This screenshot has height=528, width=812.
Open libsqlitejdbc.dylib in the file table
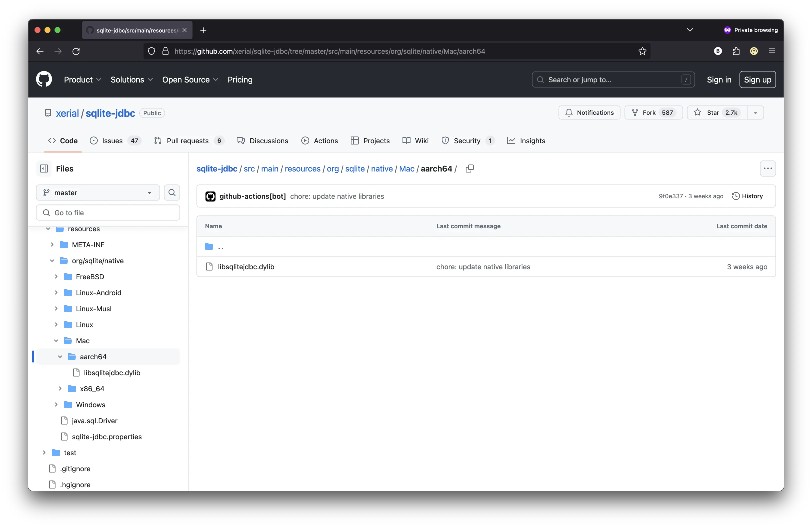[246, 267]
